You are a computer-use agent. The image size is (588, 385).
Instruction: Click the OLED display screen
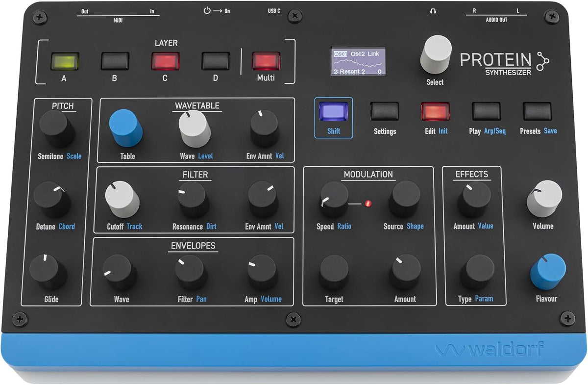click(358, 61)
